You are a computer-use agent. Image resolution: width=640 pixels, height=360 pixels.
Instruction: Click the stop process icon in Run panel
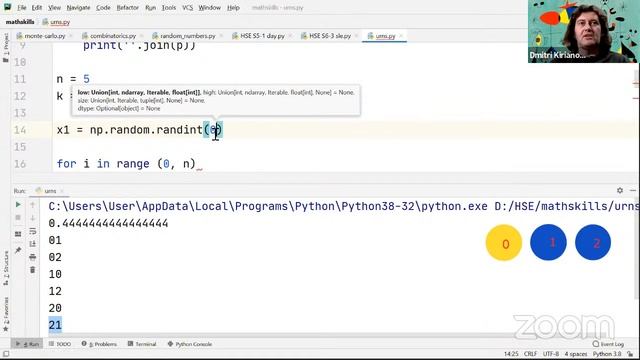pos(18,218)
